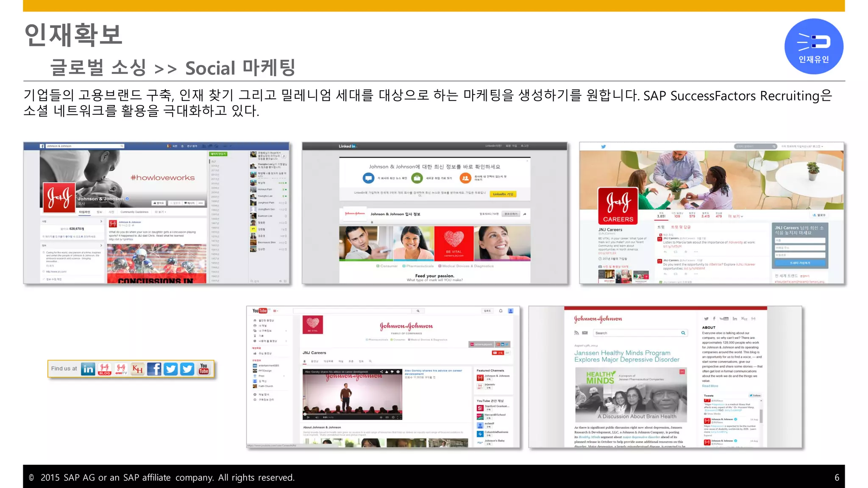Click the #diversity hashtag in first tweet
The image size is (868, 488).
tap(735, 242)
